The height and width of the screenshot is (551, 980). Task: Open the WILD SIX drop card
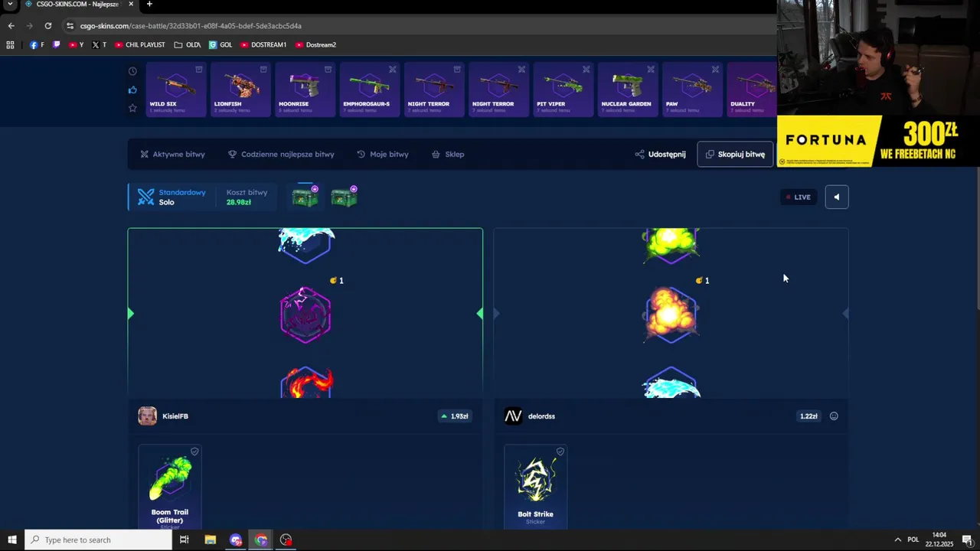[x=175, y=90]
